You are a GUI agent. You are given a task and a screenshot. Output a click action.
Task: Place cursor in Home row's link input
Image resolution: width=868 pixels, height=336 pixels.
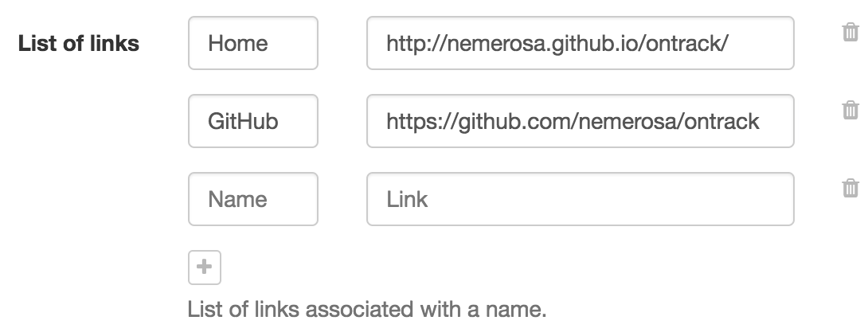(580, 43)
